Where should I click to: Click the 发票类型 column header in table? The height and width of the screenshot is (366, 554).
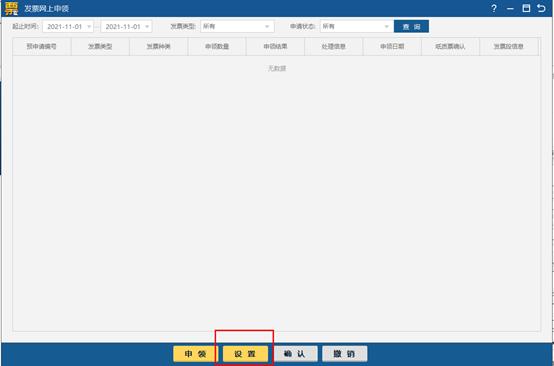(x=100, y=46)
